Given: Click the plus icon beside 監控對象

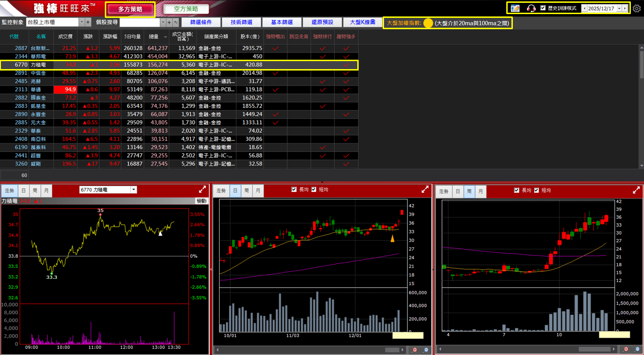Looking at the screenshot, I should [88, 22].
